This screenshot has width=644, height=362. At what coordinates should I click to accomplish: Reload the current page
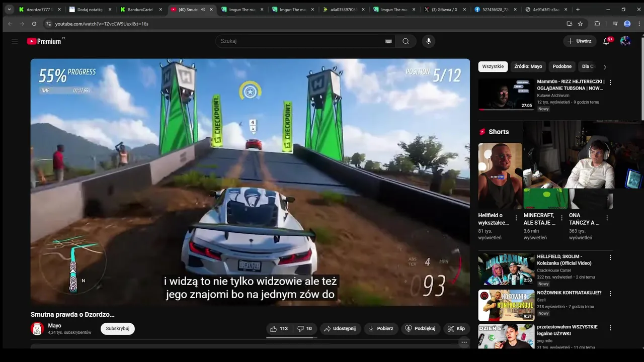(34, 24)
